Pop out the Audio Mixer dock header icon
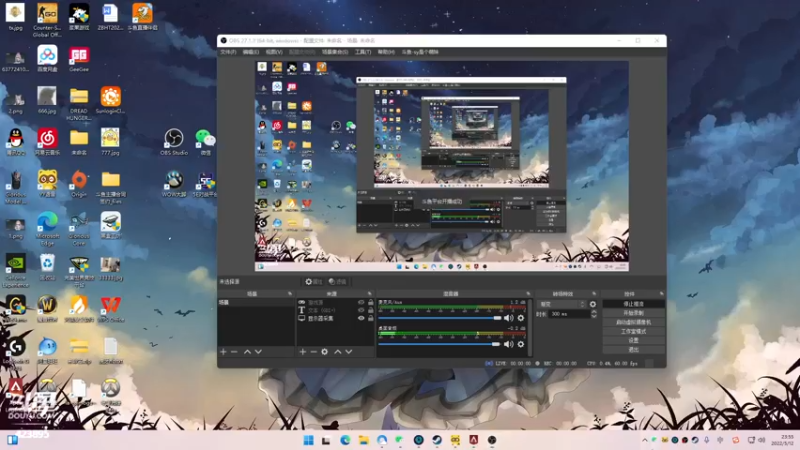The height and width of the screenshot is (450, 800). (x=528, y=294)
